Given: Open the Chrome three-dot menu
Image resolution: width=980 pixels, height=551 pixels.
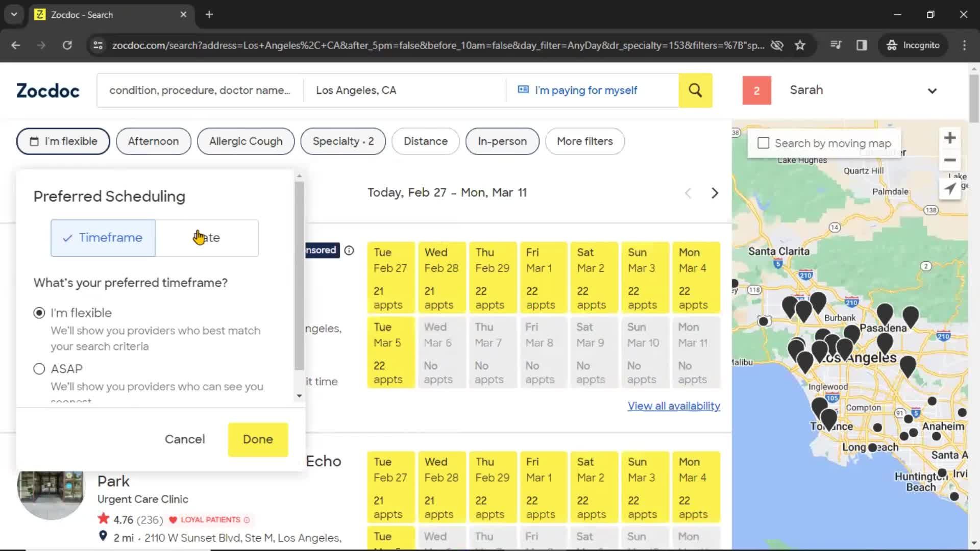Looking at the screenshot, I should [x=964, y=45].
